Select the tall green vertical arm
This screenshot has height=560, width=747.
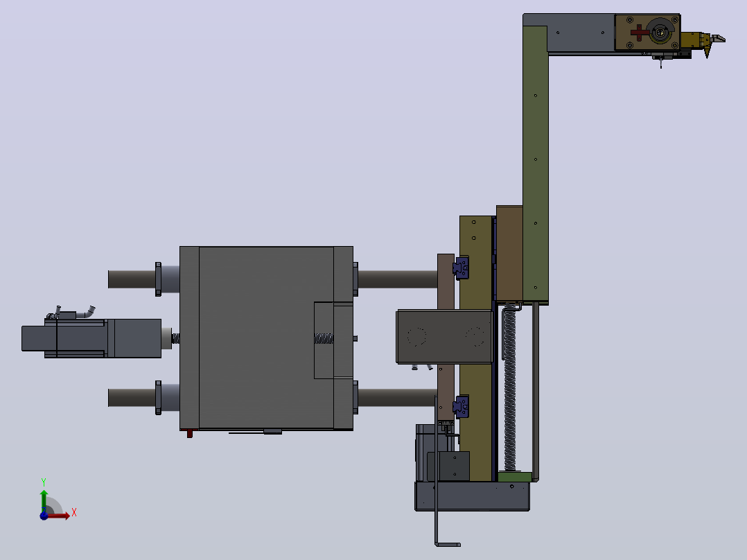536,164
